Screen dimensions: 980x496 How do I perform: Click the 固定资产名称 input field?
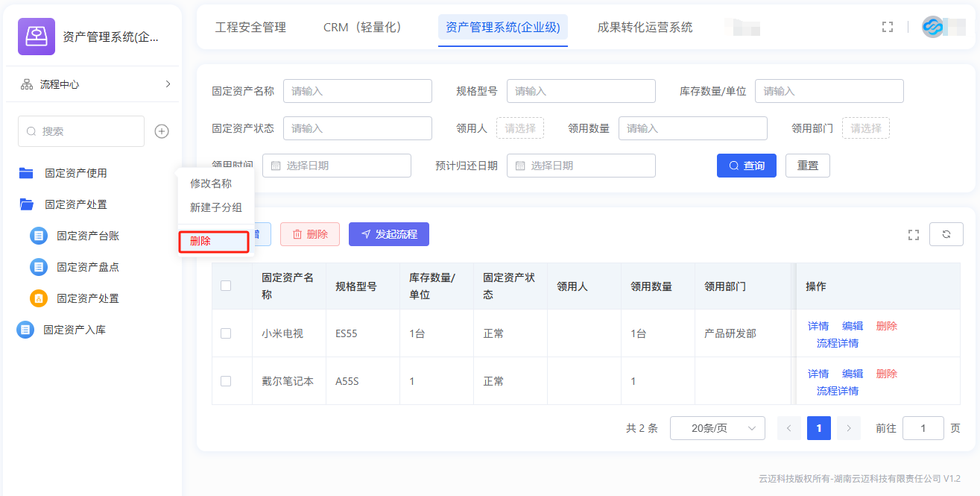coord(357,91)
